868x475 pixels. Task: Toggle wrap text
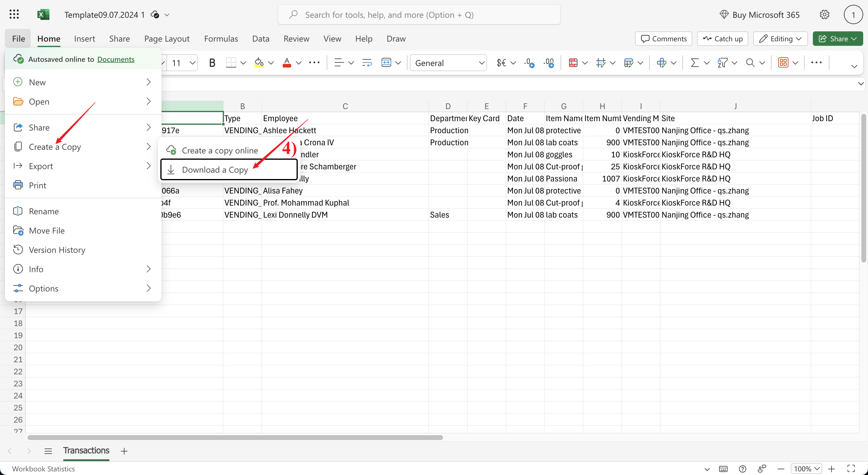[366, 63]
